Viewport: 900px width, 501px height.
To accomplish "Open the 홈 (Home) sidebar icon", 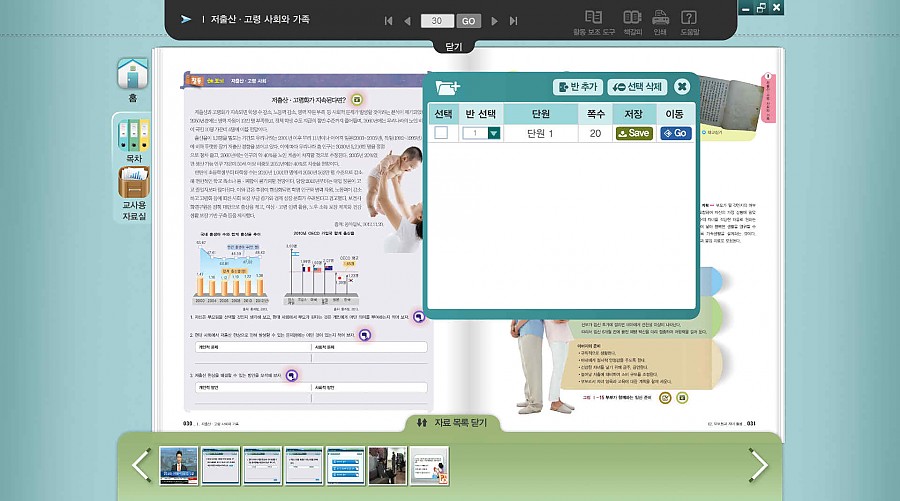I will pyautogui.click(x=132, y=78).
